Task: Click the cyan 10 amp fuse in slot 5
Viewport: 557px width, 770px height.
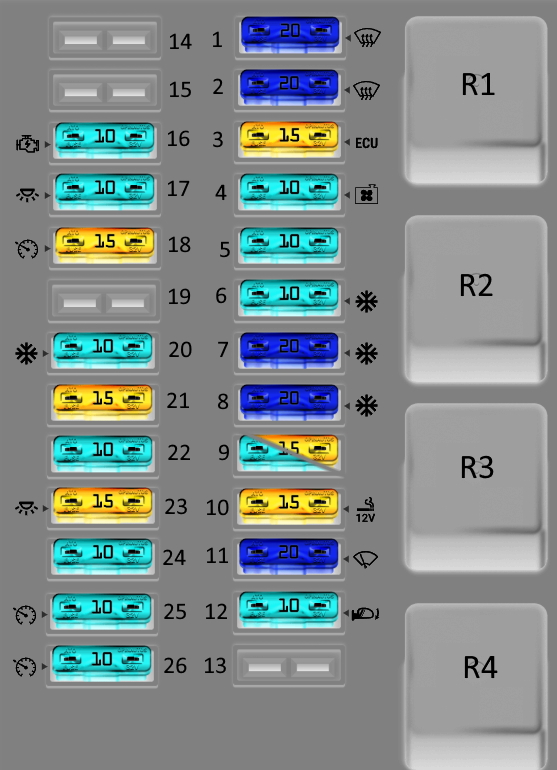Action: 289,245
